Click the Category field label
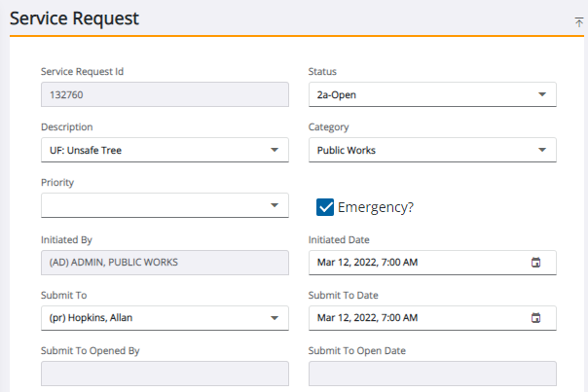 point(328,126)
